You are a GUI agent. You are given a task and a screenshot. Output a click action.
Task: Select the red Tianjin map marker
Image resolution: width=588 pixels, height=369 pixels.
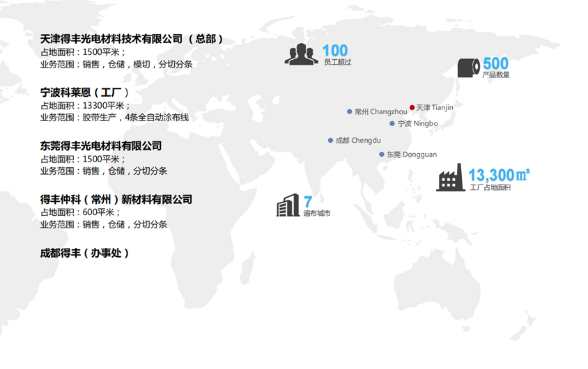click(412, 107)
